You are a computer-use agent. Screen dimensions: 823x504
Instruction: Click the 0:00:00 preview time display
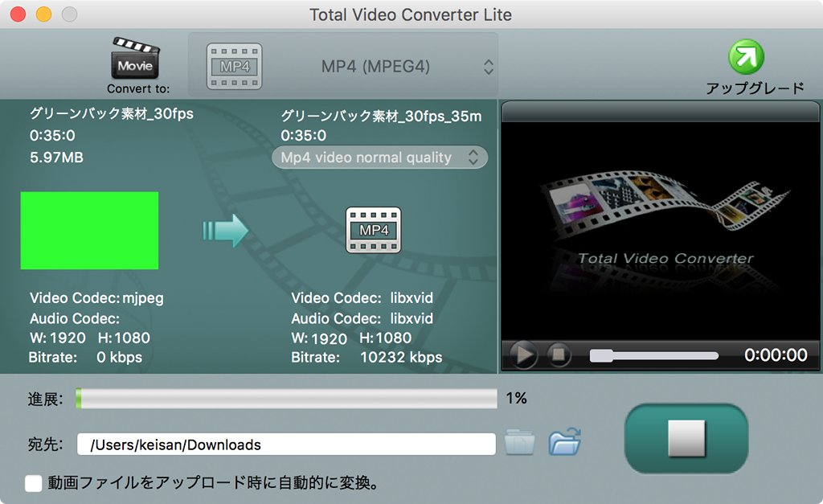point(776,355)
